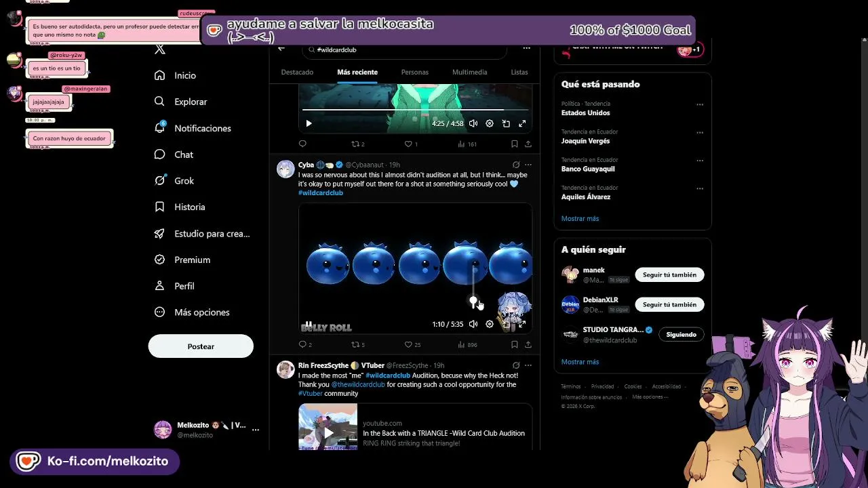
Task: Open the @thewildcardclub mention link
Action: click(x=358, y=384)
